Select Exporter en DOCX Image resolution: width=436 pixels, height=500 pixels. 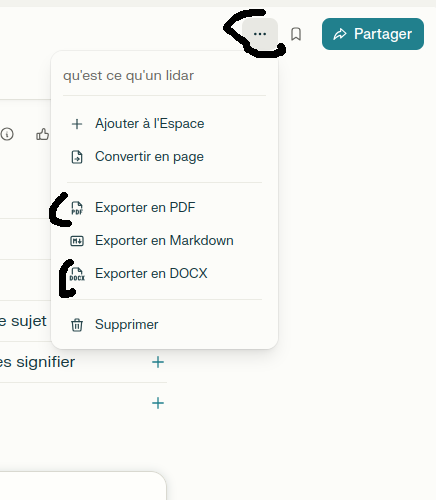tap(164, 274)
